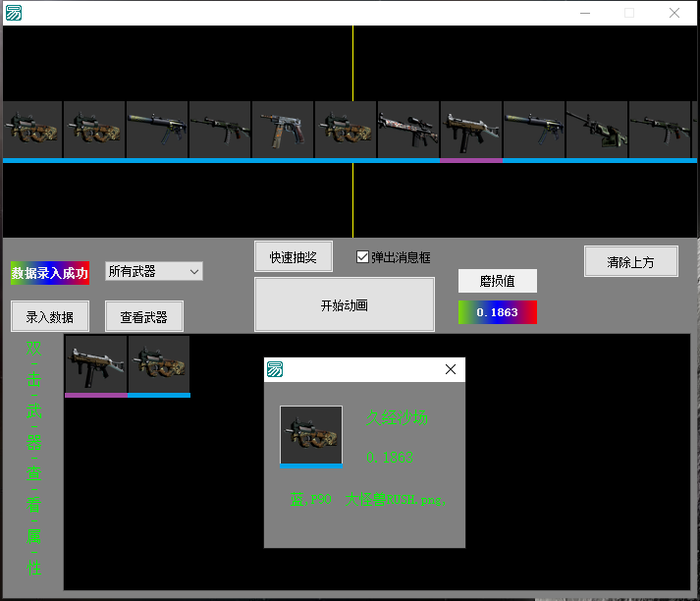Select the light machine gun skin thumbnail
This screenshot has height=601, width=700.
click(597, 130)
